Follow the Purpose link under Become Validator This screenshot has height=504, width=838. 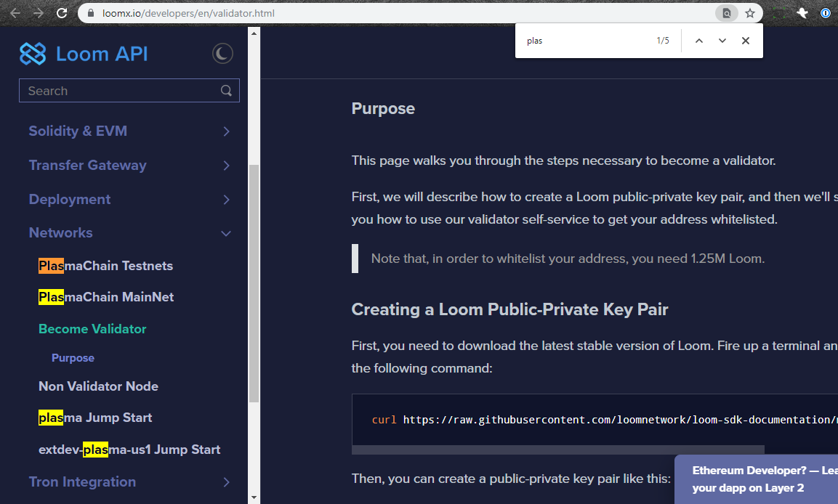point(73,357)
